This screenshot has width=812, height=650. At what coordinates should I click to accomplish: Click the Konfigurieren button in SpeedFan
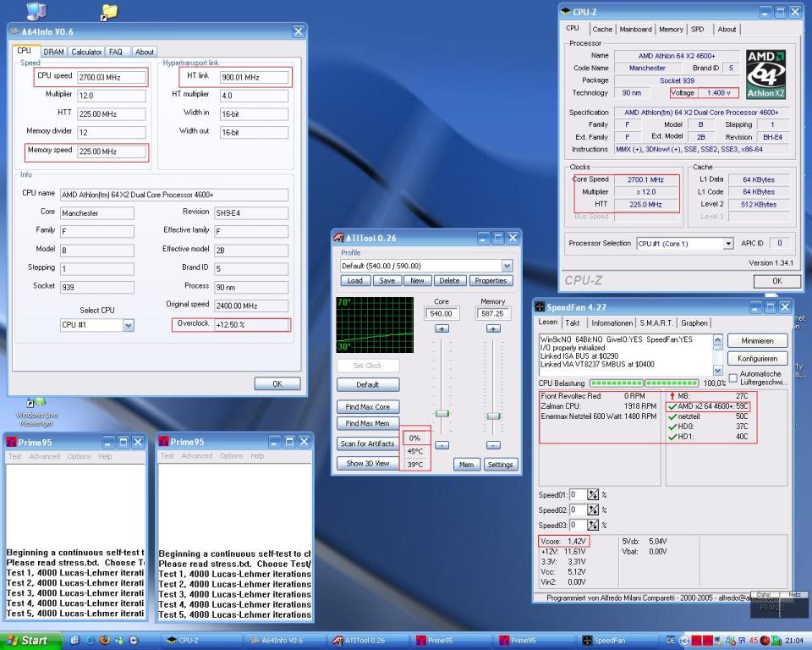click(x=757, y=358)
